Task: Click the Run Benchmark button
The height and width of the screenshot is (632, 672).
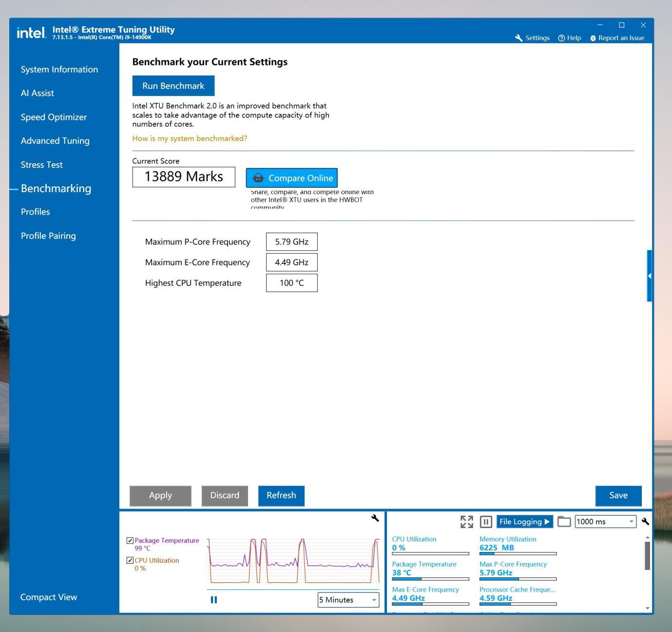Action: (x=173, y=86)
